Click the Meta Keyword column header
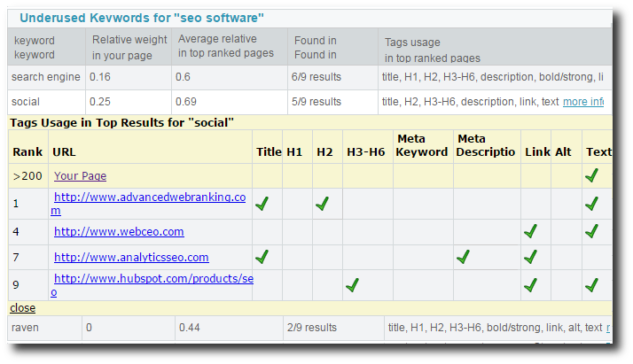The width and height of the screenshot is (633, 364). tap(422, 145)
